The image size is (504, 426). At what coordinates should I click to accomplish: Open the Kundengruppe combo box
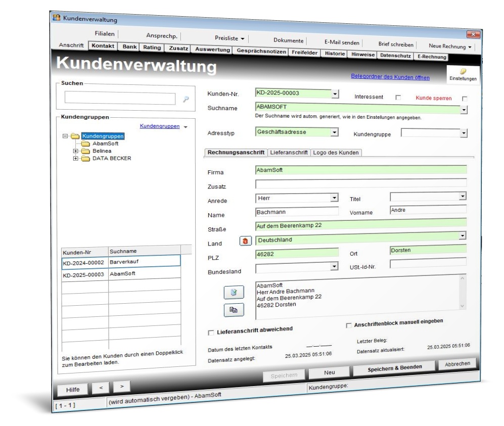[x=463, y=133]
